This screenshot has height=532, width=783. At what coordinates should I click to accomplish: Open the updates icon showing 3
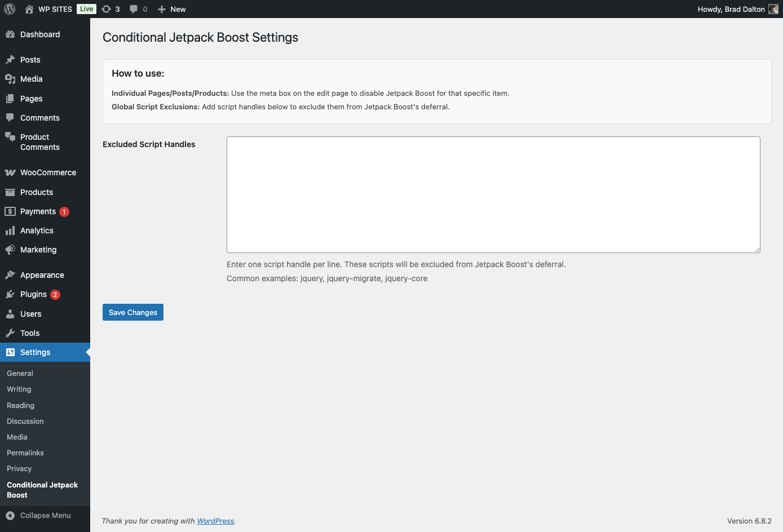coord(107,9)
